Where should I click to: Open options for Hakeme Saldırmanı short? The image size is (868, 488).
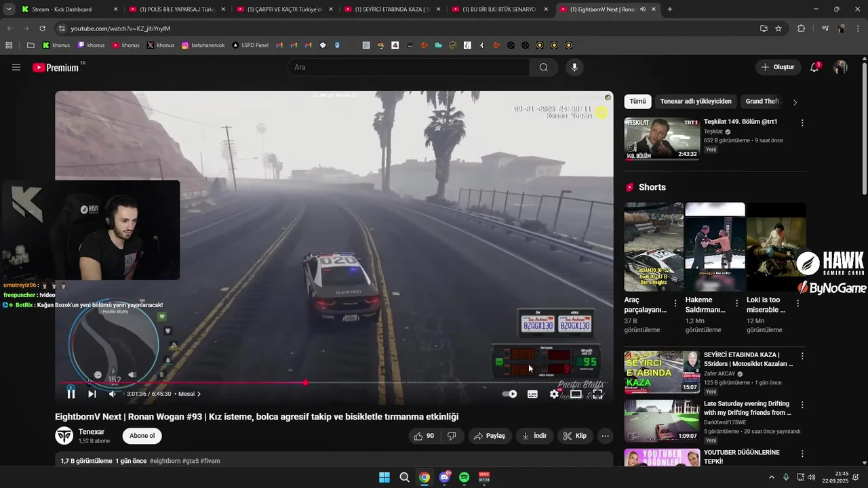point(736,303)
